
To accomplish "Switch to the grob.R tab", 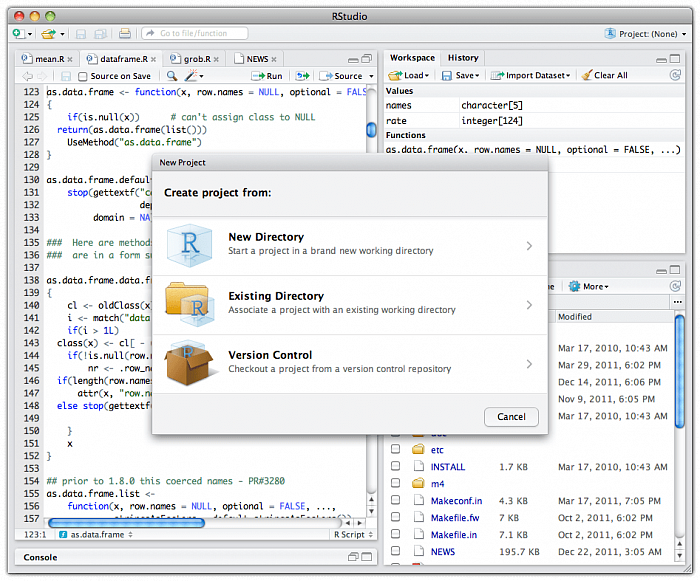I will pyautogui.click(x=192, y=59).
